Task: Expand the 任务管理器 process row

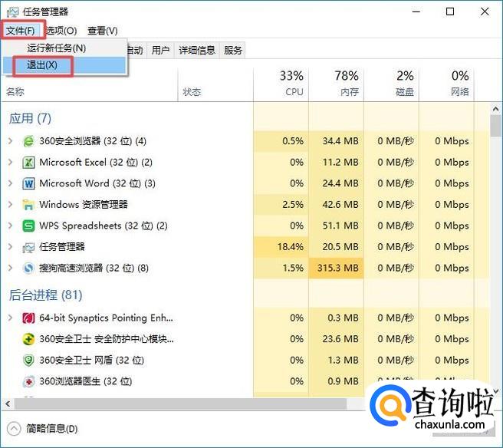Action: 10,247
